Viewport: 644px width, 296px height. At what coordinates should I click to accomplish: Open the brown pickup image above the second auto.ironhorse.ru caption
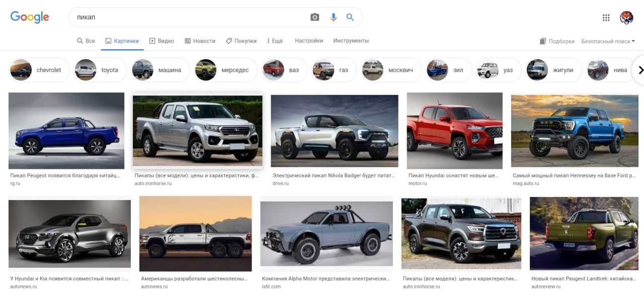click(461, 234)
